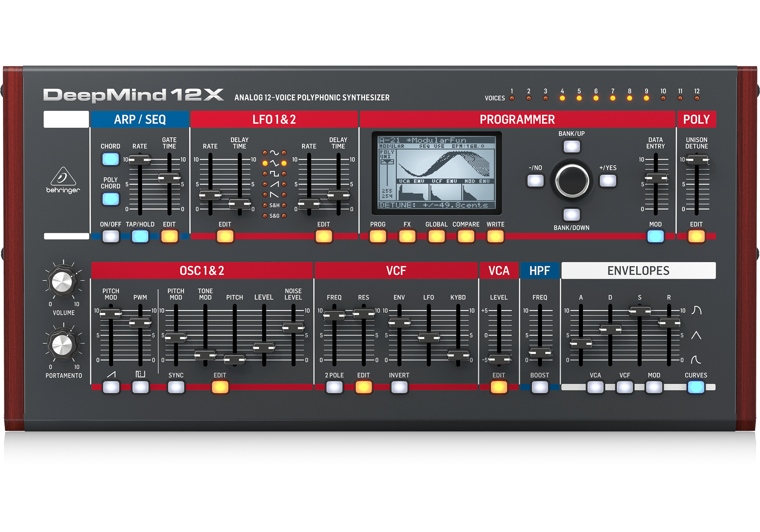Click the HPF FREQ fader

540,353
